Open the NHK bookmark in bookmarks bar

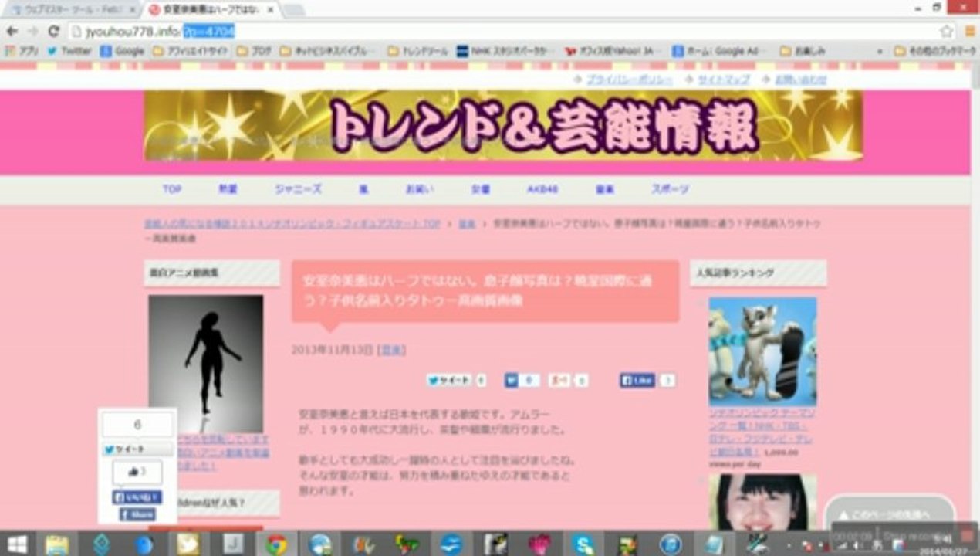coord(505,51)
